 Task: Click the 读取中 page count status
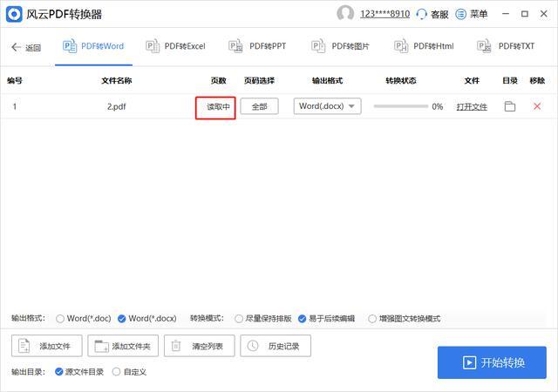(x=218, y=107)
